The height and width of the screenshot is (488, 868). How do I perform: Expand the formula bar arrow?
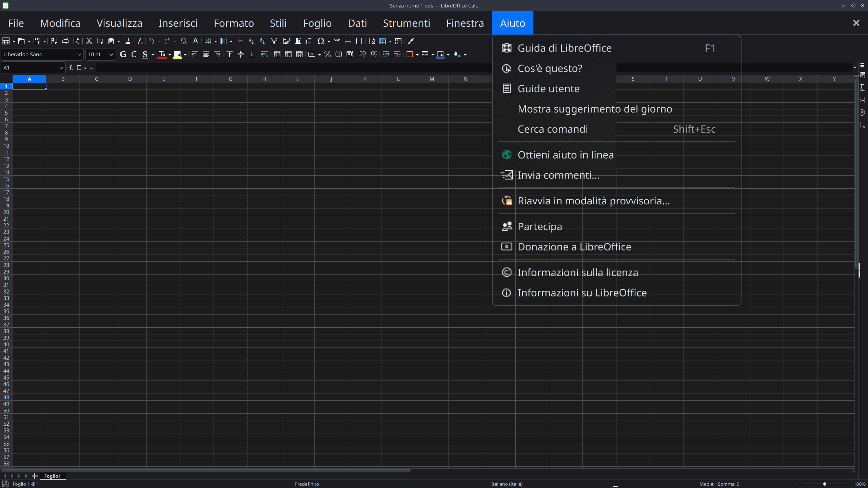point(855,67)
